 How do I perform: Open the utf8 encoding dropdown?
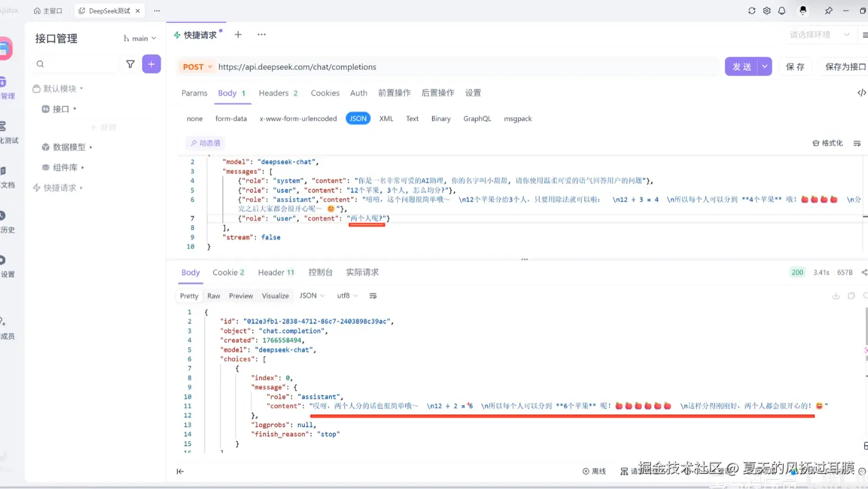(347, 296)
